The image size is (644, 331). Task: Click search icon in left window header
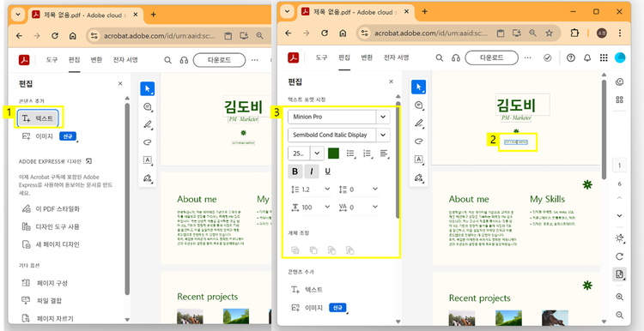pyautogui.click(x=167, y=60)
